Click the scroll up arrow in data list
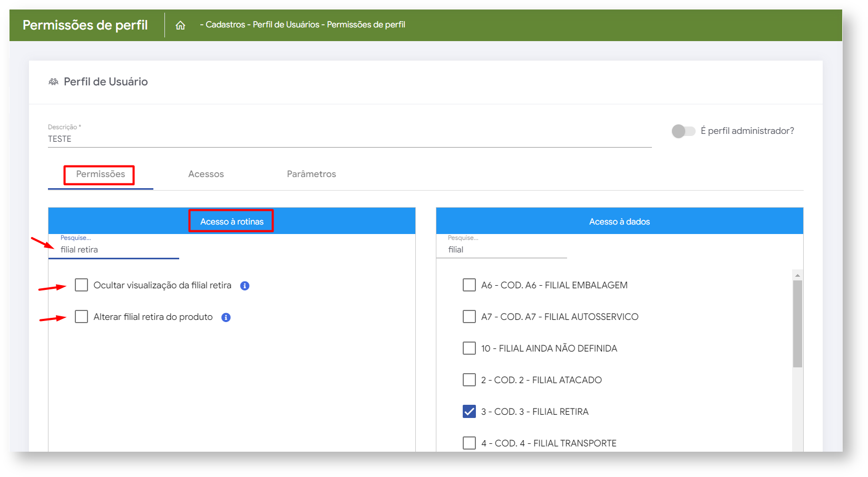The height and width of the screenshot is (477, 868). tap(797, 275)
